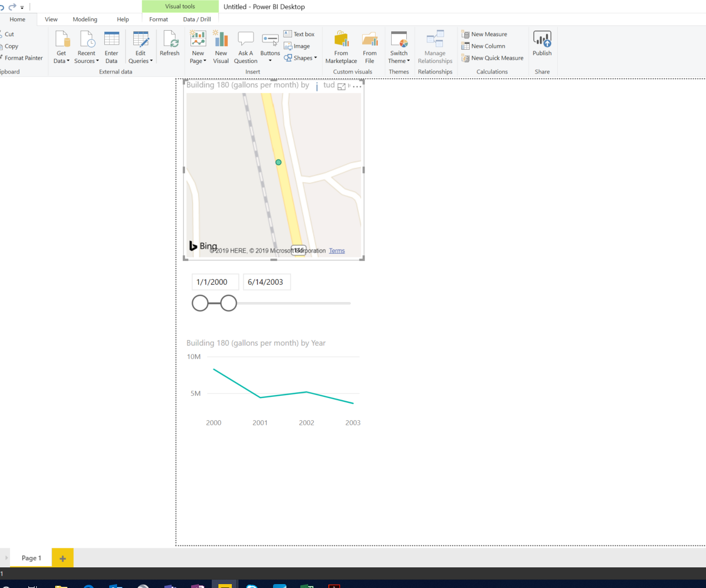Click the end date slider handle

coord(228,303)
